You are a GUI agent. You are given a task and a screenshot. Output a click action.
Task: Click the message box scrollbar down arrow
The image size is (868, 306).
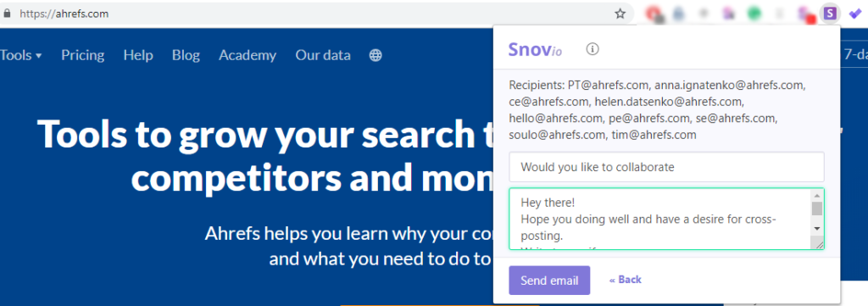coord(817,228)
